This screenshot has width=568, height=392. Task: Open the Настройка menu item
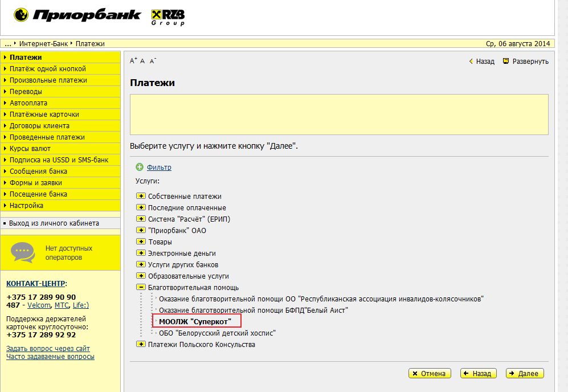[x=60, y=206]
